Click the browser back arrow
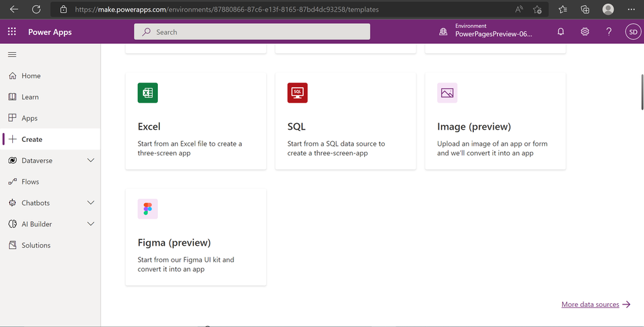The height and width of the screenshot is (327, 644). click(14, 9)
